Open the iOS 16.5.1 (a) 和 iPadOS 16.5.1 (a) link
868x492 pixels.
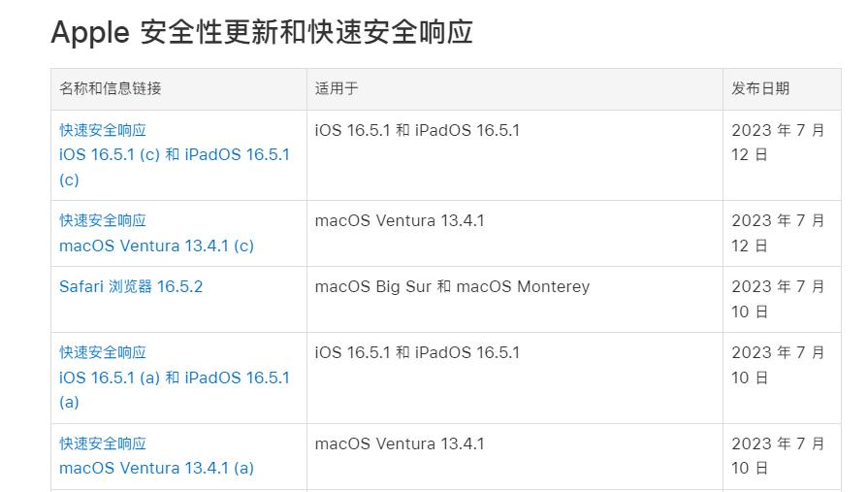pyautogui.click(x=174, y=378)
